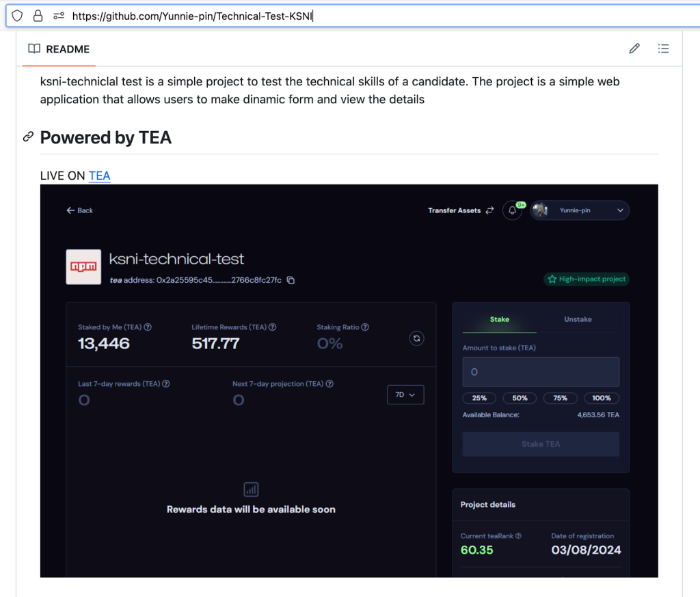Click the Amount to stake input field
700x597 pixels.
pyautogui.click(x=540, y=371)
